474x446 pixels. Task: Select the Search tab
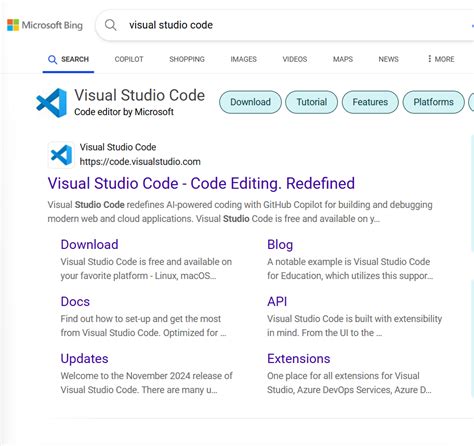68,59
